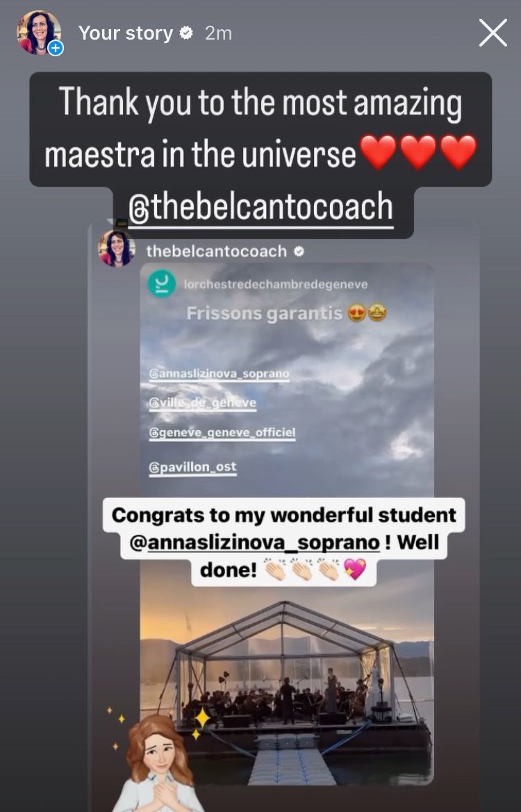The width and height of the screenshot is (521, 812).
Task: Open the lorchestredechambredegeneve account name
Action: (x=276, y=284)
